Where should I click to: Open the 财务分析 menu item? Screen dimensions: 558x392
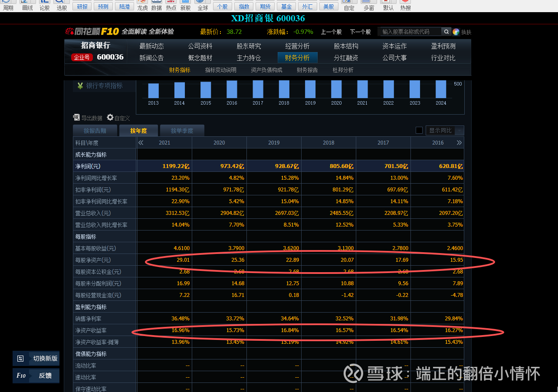pyautogui.click(x=297, y=58)
